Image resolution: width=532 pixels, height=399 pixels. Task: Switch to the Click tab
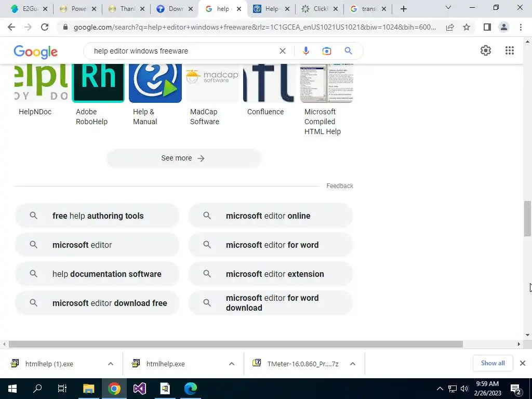320,9
